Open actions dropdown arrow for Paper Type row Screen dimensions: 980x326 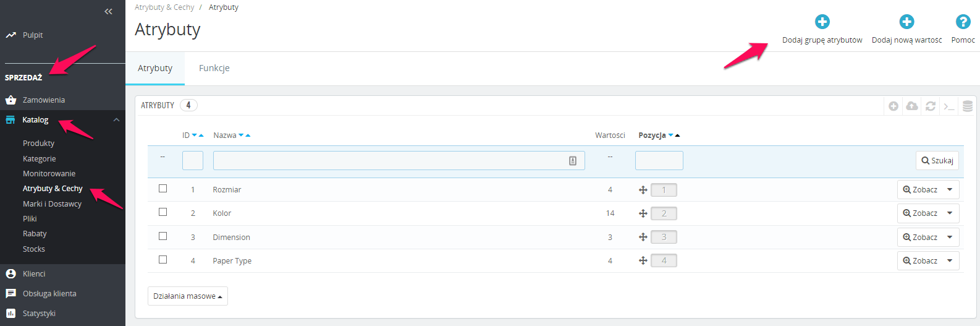(950, 261)
